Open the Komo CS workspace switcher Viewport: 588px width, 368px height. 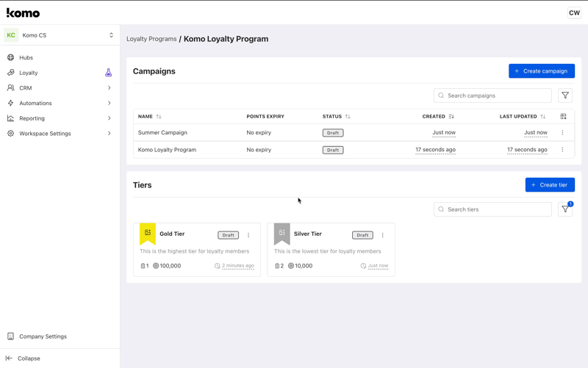60,35
